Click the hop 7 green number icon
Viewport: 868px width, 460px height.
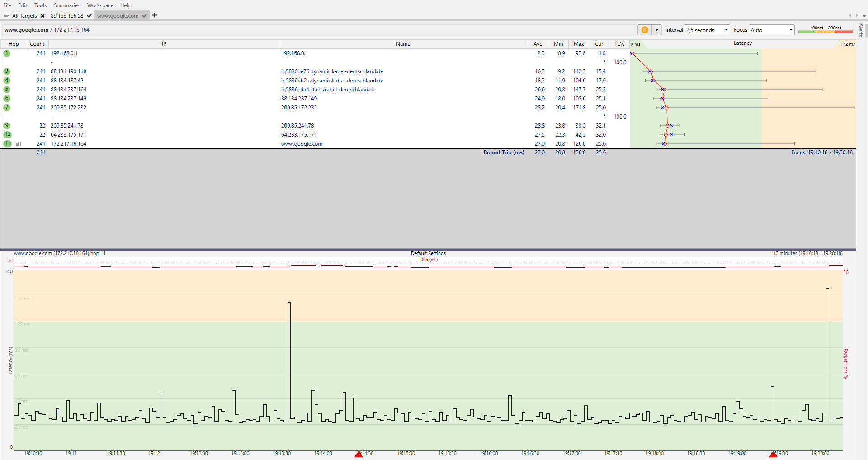[7, 108]
